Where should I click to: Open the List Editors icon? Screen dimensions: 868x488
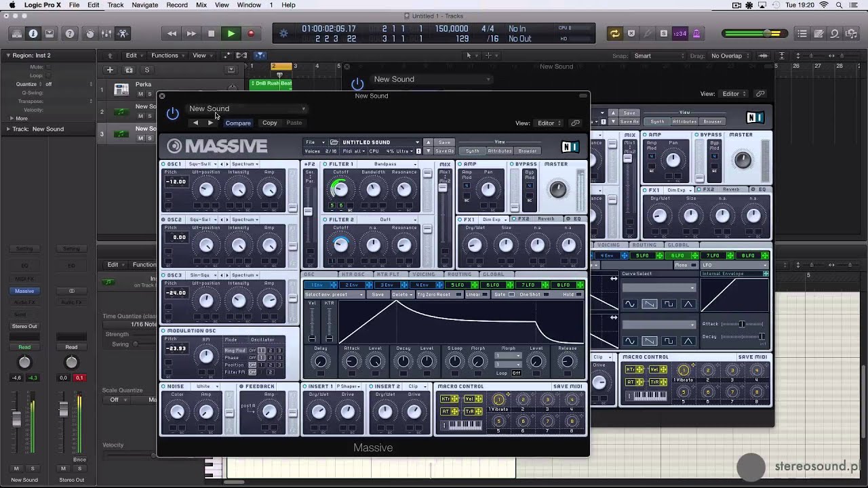point(802,33)
